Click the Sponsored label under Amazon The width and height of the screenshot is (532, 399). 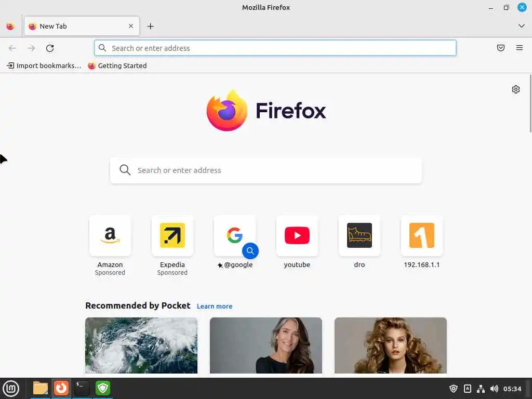(110, 273)
